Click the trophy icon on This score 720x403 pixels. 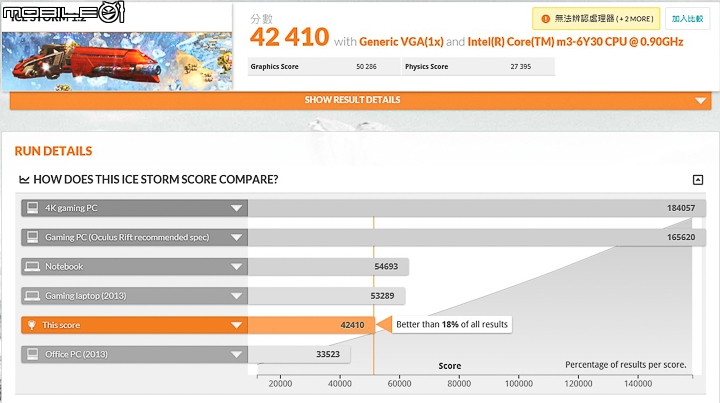click(32, 325)
